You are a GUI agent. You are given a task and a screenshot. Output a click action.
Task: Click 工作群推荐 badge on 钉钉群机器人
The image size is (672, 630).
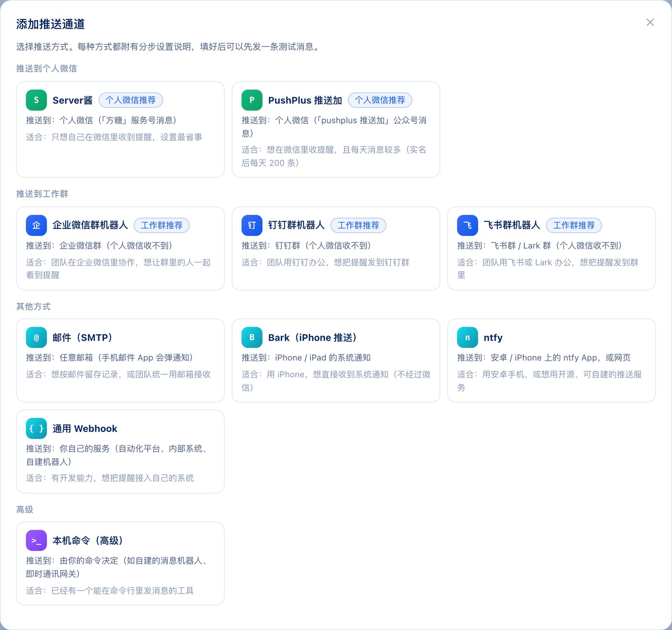(x=358, y=225)
